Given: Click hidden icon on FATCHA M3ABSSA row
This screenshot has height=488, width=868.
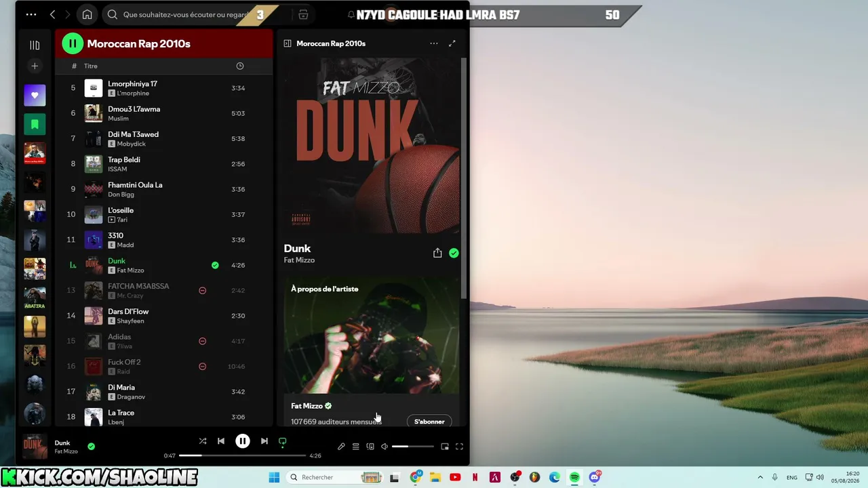Looking at the screenshot, I should point(202,290).
